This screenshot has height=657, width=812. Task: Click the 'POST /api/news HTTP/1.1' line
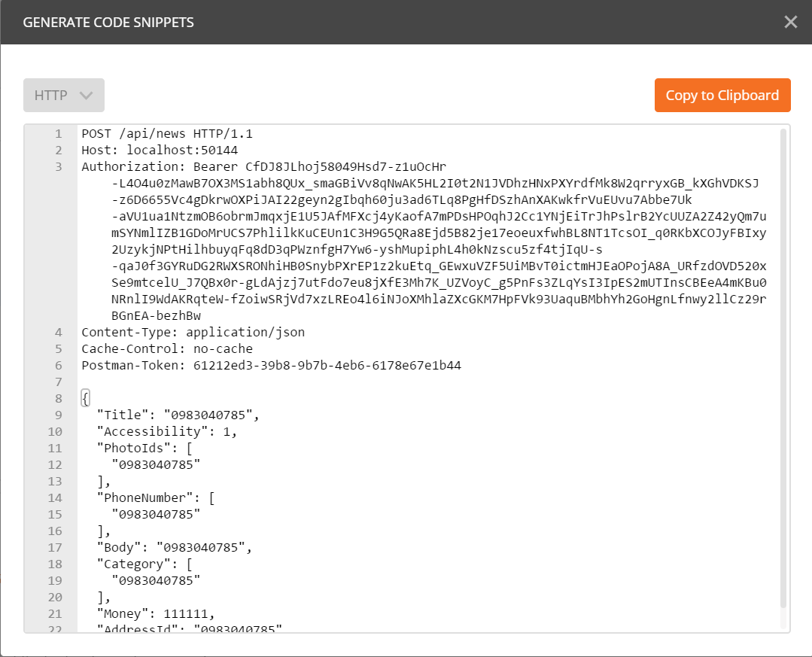167,133
